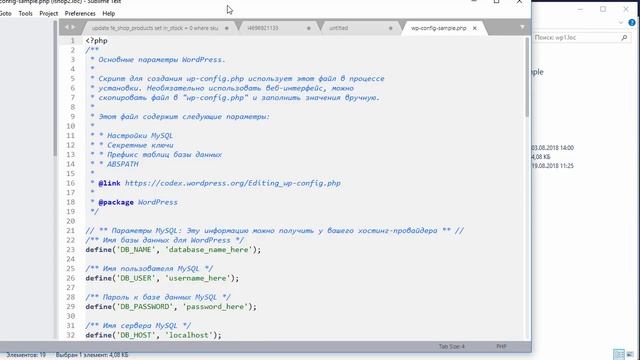Click the 'Секретные ключи' comment line
Image resolution: width=640 pixels, height=360 pixels.
132,145
